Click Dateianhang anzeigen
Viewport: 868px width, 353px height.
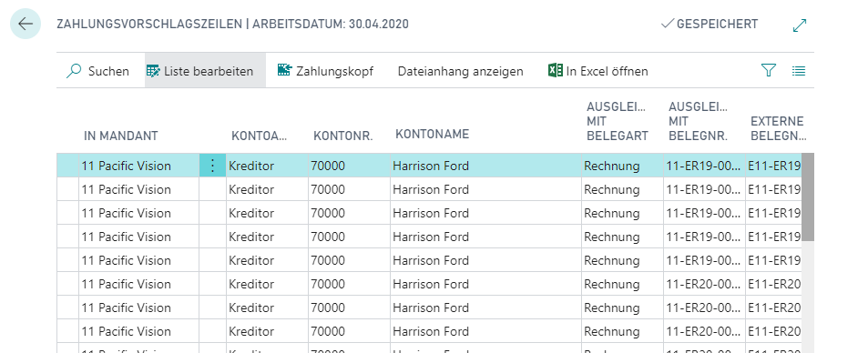[x=460, y=71]
